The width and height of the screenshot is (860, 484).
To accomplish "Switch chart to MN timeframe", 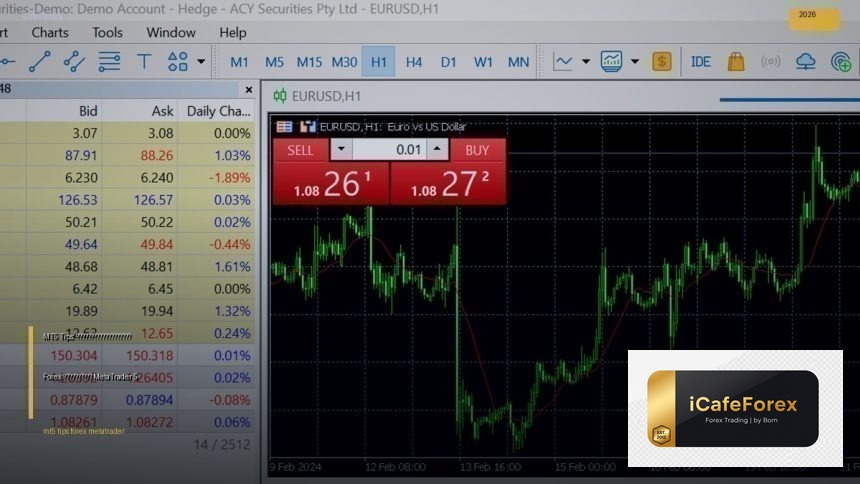I will point(518,62).
